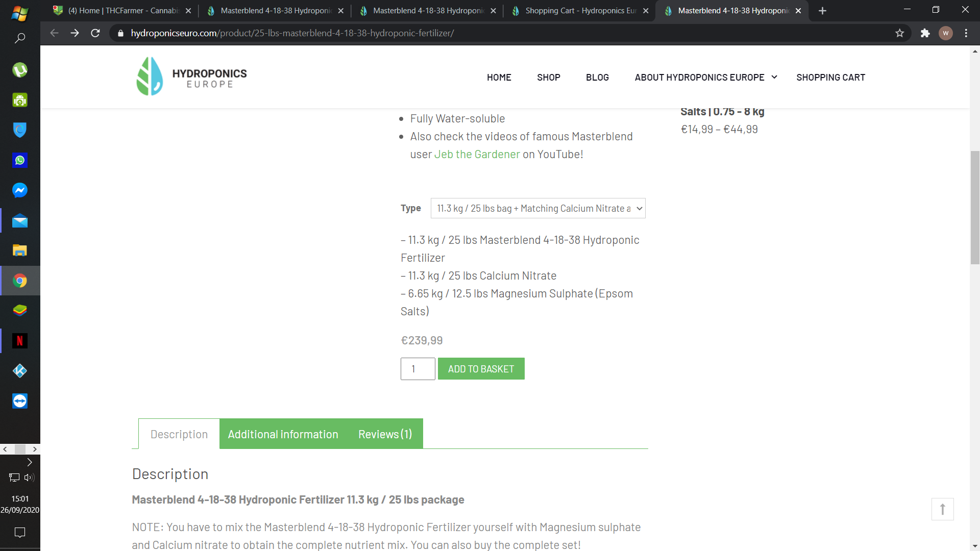Open the Chrome profile avatar

tap(946, 33)
